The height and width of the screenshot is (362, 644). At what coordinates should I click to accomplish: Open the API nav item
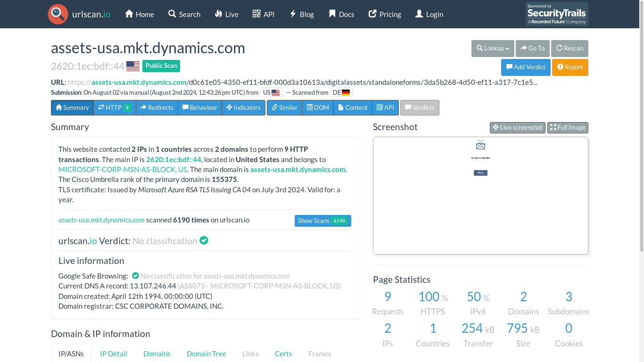coord(264,14)
